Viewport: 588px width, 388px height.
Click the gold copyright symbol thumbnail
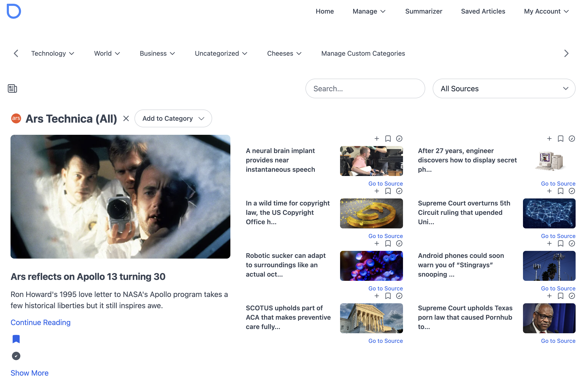(371, 214)
